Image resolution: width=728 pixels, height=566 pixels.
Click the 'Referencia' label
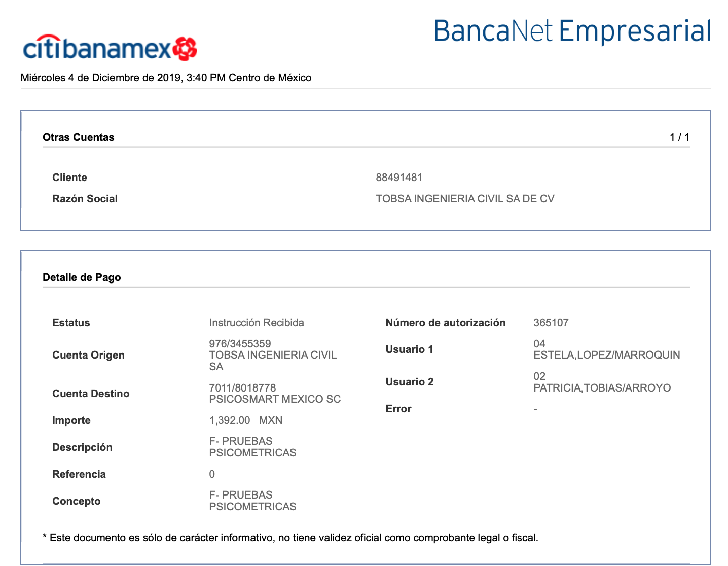[79, 474]
